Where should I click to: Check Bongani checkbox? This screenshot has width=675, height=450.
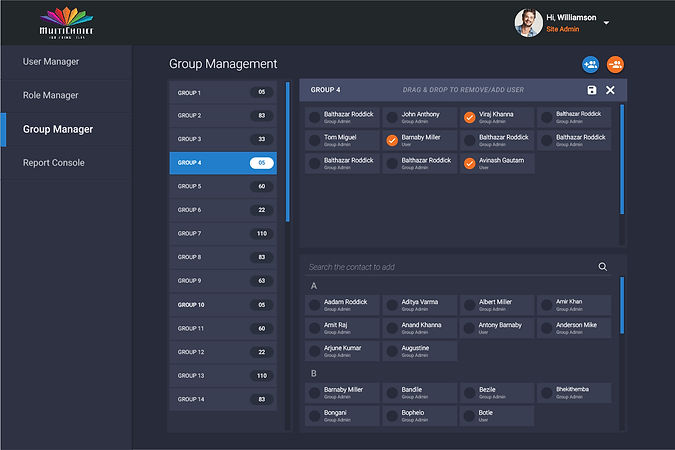pos(315,416)
